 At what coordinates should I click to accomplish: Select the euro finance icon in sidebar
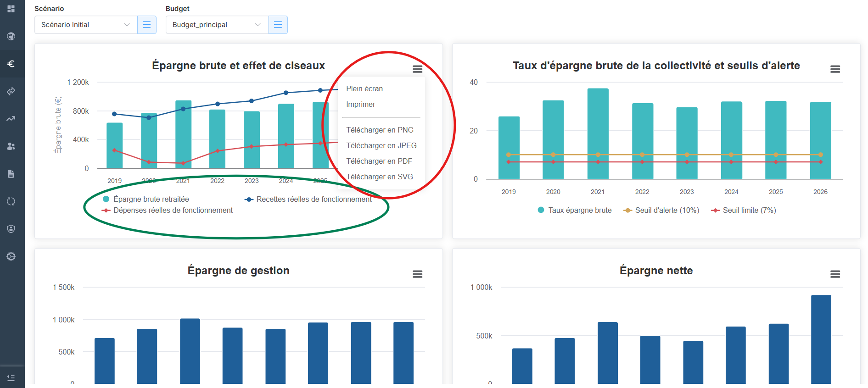pyautogui.click(x=11, y=64)
